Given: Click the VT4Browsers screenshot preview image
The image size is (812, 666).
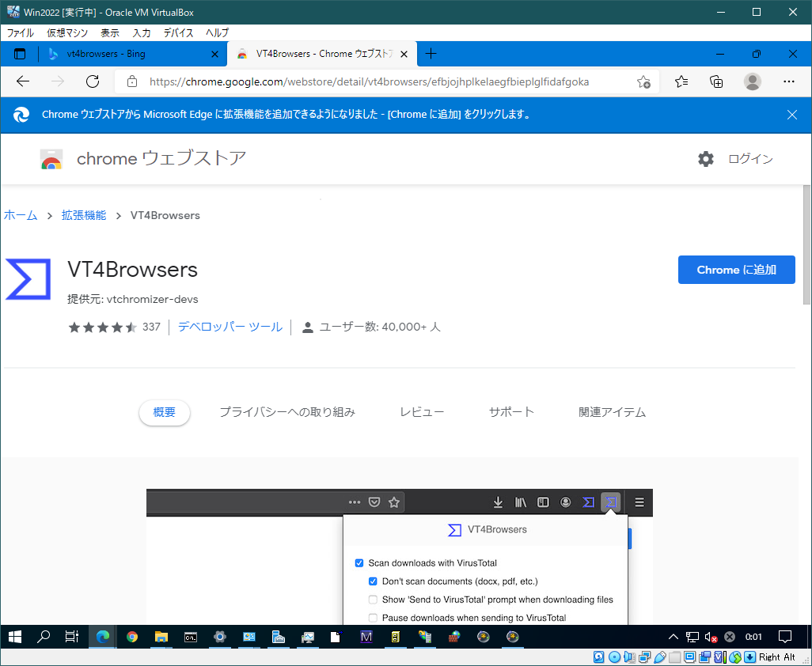Looking at the screenshot, I should click(x=399, y=556).
